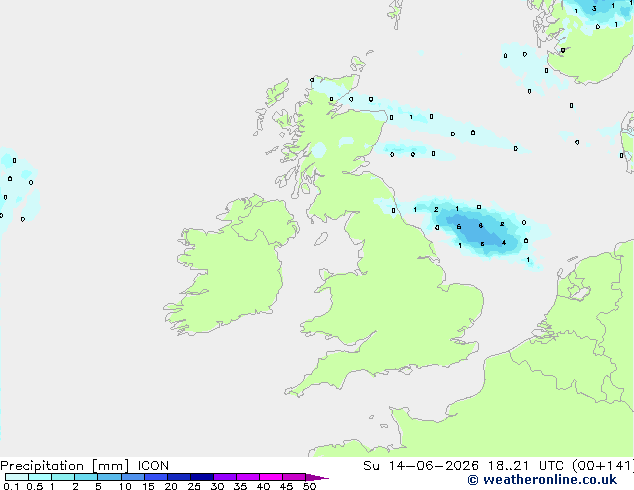Click the legend label '10'
Image resolution: width=634 pixels, height=490 pixels.
tap(125, 486)
